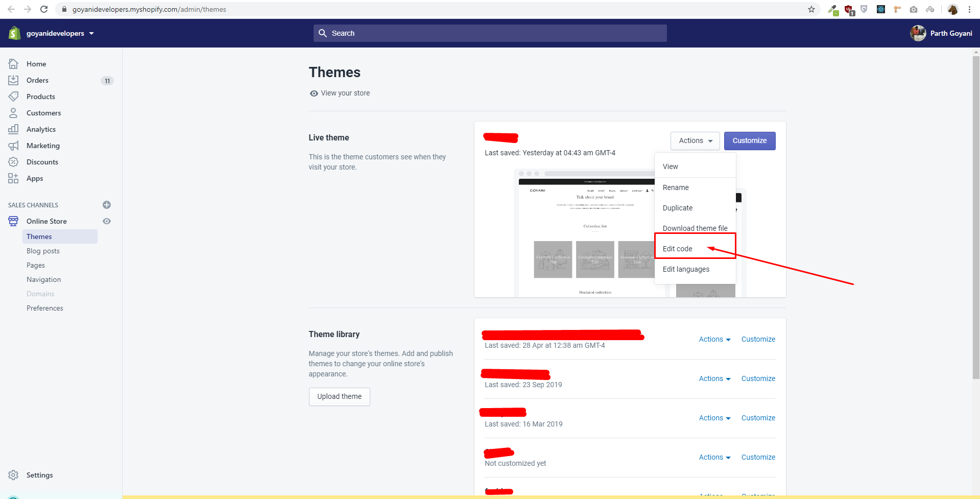
Task: Open the live theme Actions dropdown
Action: click(x=695, y=141)
